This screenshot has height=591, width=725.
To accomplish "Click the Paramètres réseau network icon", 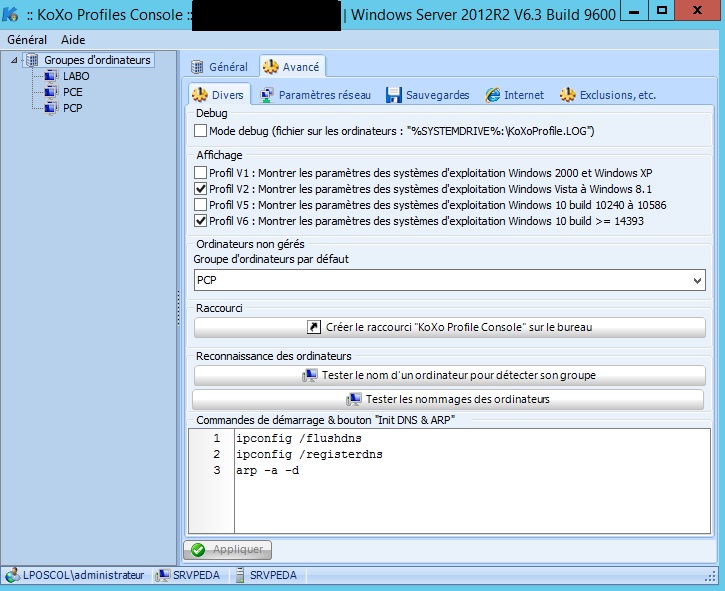I will (x=267, y=95).
